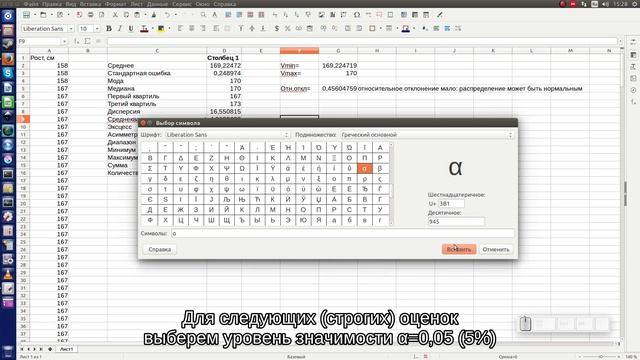Click cell D1 'Столбец 1' in spreadsheet
This screenshot has height=360, width=640.
tap(224, 58)
